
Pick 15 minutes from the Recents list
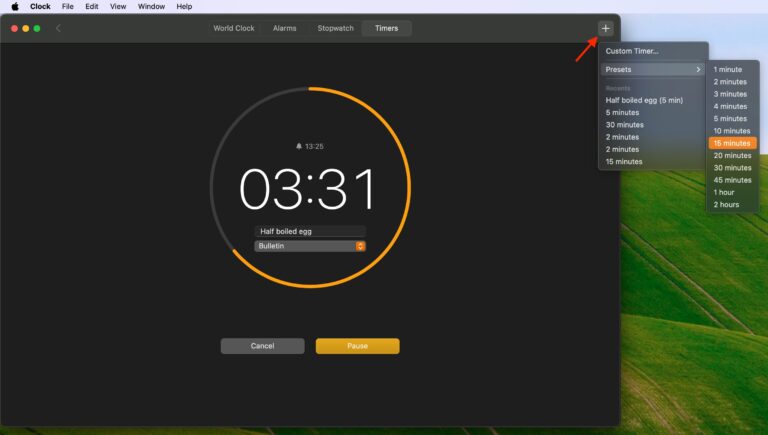(653, 162)
